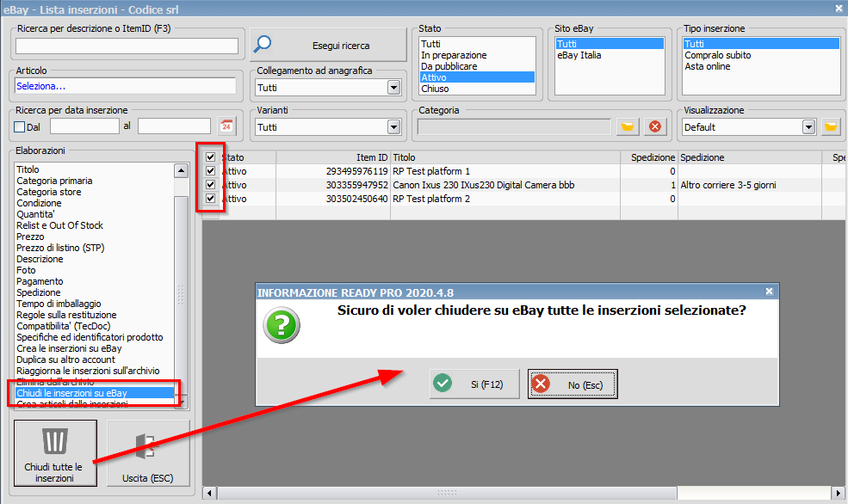848x504 pixels.
Task: Select Duplica su altro account
Action: point(94,360)
